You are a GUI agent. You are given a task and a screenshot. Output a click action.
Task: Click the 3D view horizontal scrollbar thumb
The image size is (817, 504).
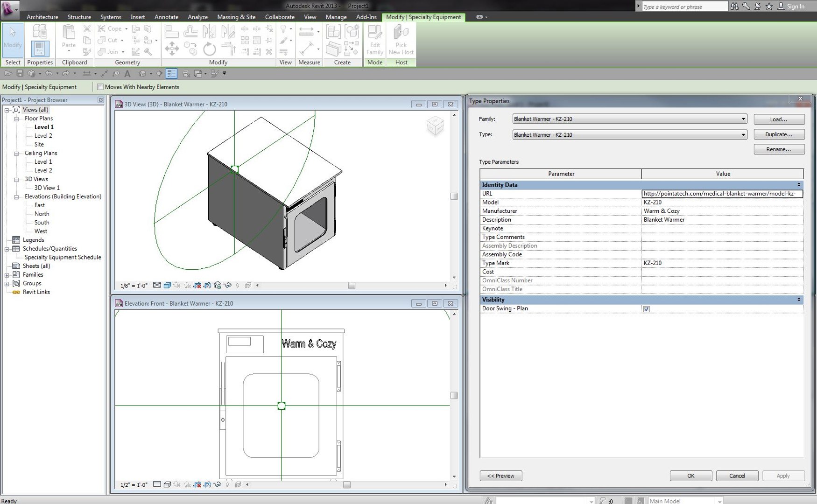click(x=352, y=286)
